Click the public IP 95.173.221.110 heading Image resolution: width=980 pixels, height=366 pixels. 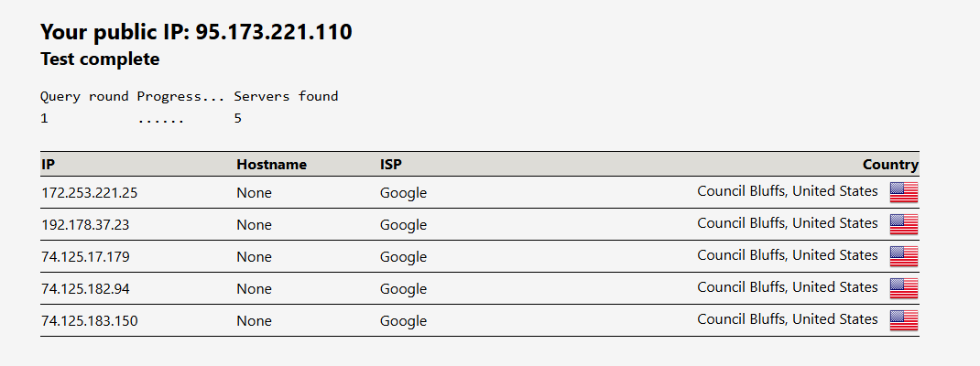coord(196,32)
